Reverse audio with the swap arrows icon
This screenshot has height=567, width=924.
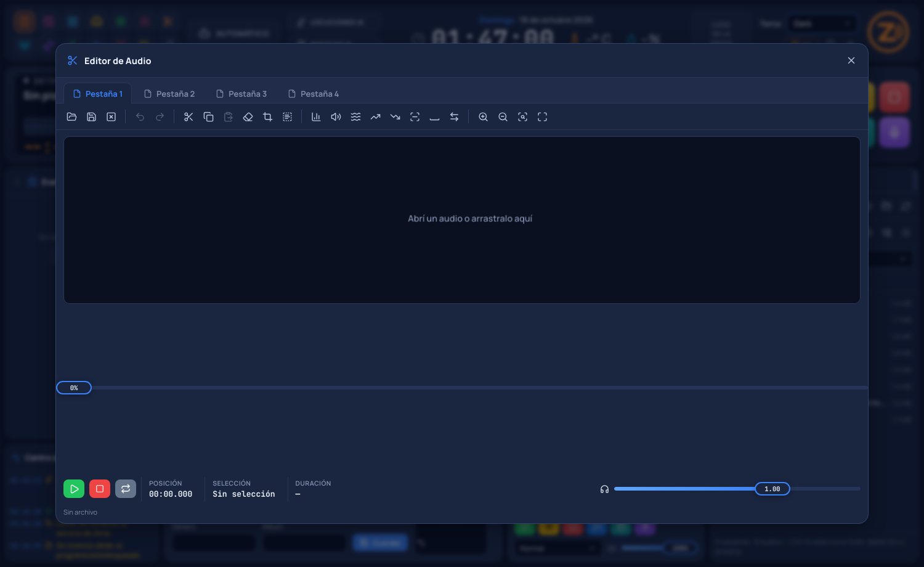click(454, 117)
